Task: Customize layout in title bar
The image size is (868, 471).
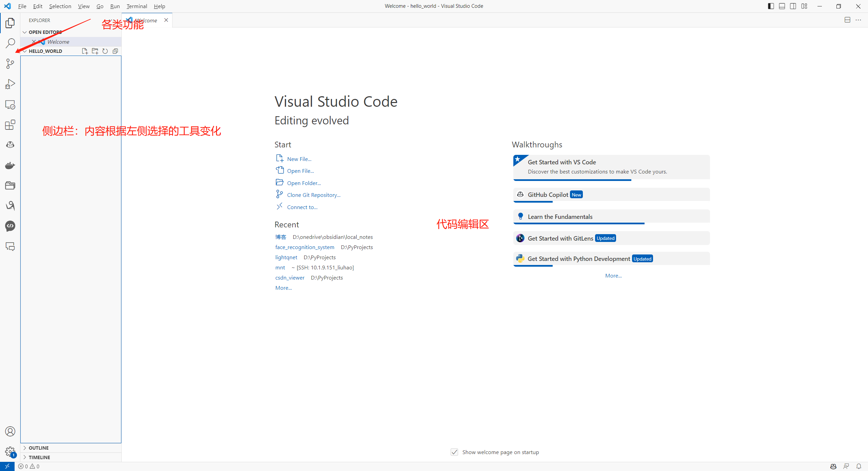Action: click(804, 6)
